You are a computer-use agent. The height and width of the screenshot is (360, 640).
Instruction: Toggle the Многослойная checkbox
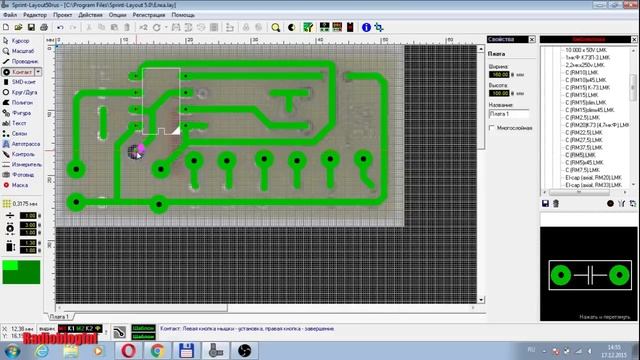click(492, 128)
